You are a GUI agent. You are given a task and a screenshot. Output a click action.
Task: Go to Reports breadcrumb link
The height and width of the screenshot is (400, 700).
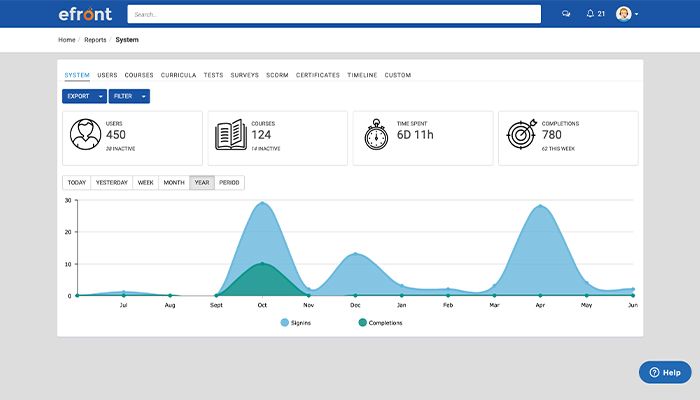[96, 40]
